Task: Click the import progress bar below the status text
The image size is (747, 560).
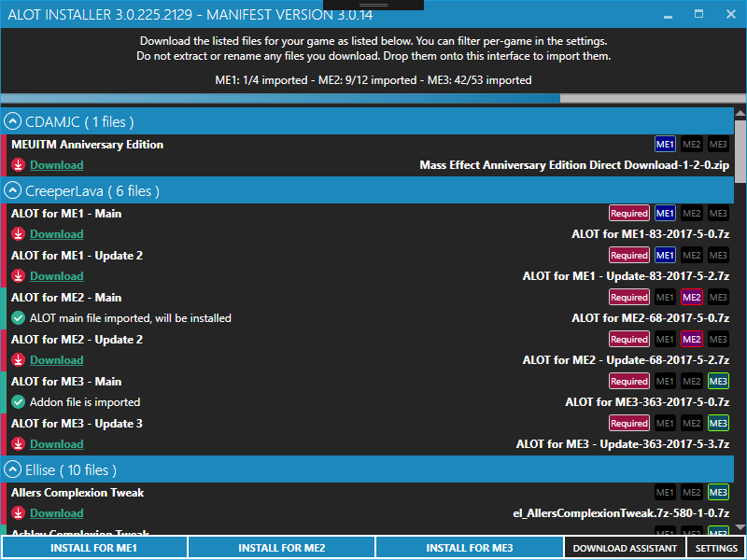Action: pyautogui.click(x=373, y=98)
